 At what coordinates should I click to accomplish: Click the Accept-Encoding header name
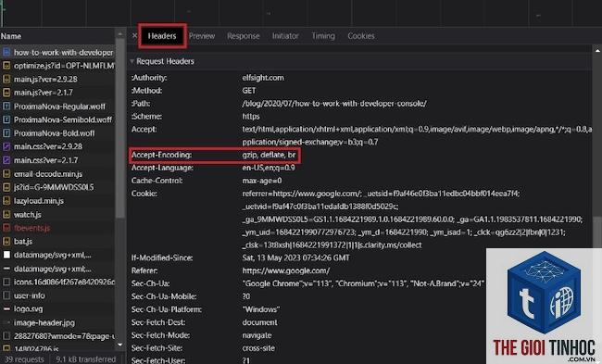(161, 155)
